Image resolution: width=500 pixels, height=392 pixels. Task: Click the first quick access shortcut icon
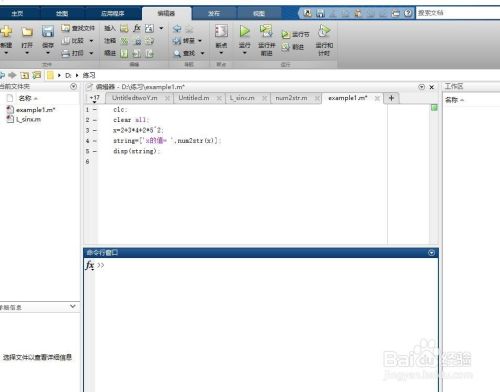point(308,13)
